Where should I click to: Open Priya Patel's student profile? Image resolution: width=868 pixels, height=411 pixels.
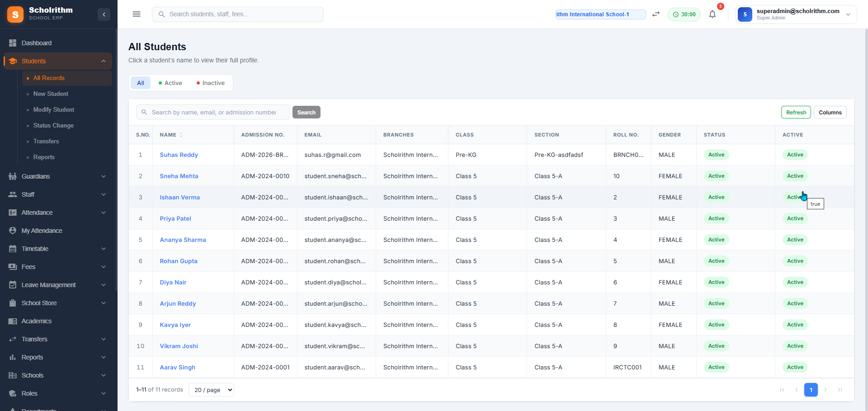(x=175, y=218)
